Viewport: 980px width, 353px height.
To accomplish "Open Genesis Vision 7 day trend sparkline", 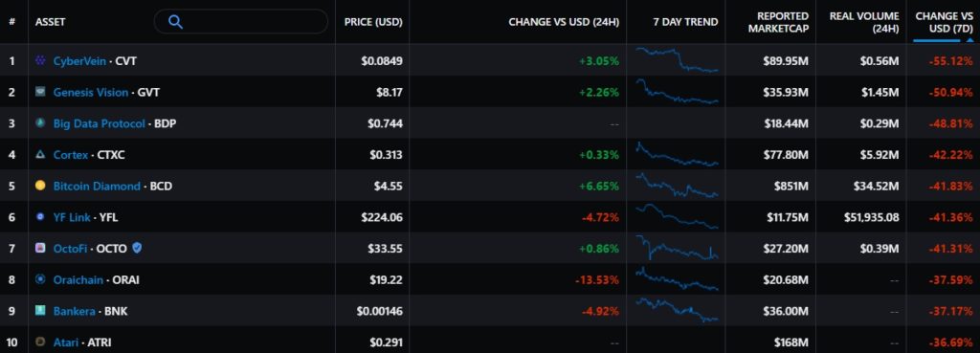I will click(x=677, y=91).
